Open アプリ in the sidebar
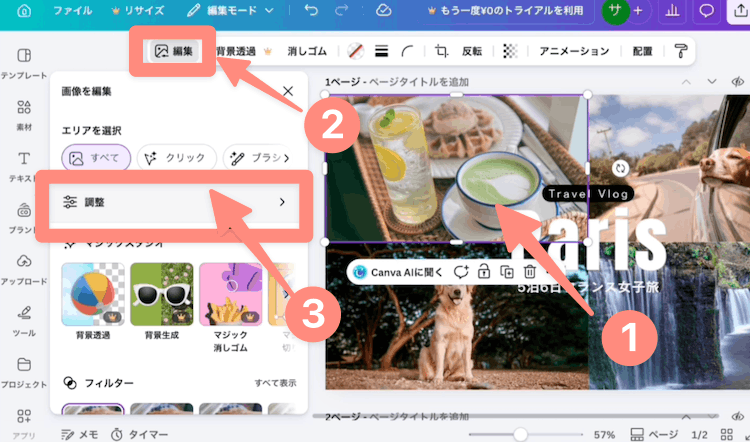Image resolution: width=750 pixels, height=442 pixels. pos(24,423)
